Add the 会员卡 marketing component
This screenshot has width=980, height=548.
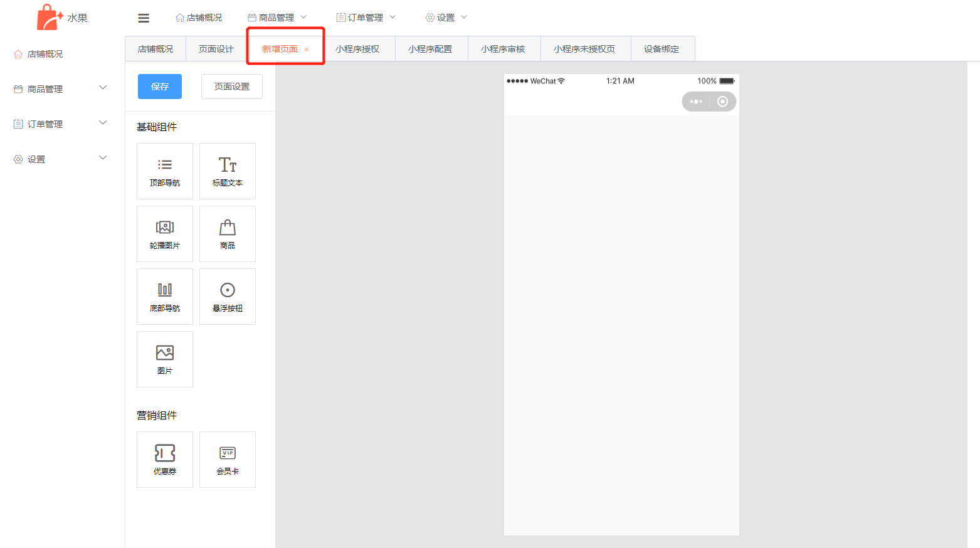pos(228,460)
